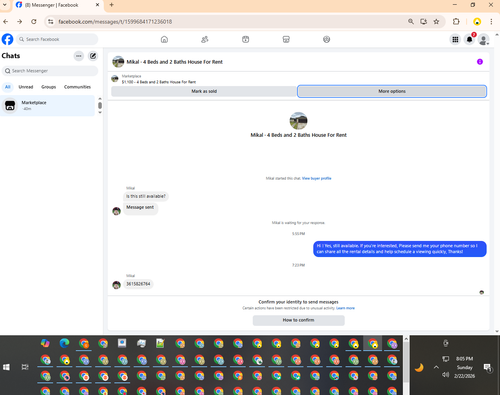Click the page vertical scrollbar
The height and width of the screenshot is (395, 500).
point(497,183)
